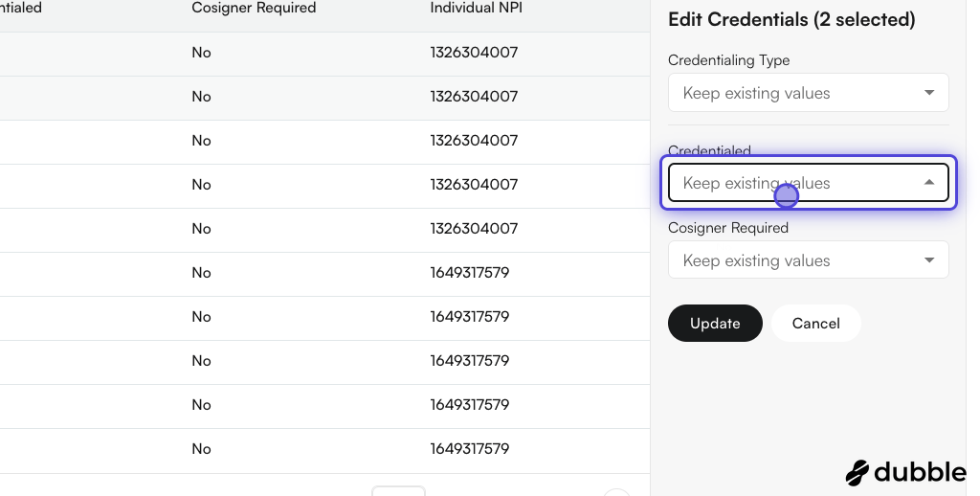Viewport: 980px width, 496px height.
Task: Click the page number box below the table
Action: 399,491
